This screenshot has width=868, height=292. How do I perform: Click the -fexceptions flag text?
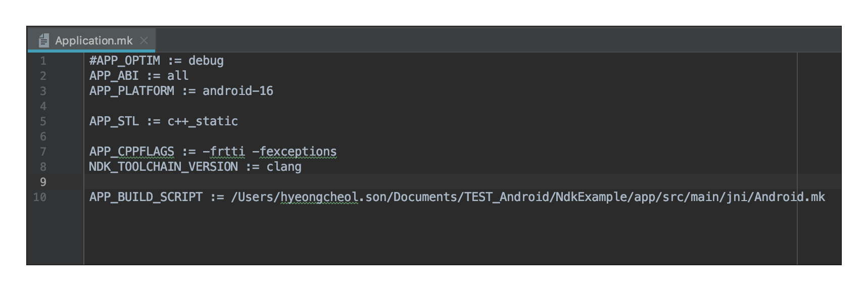(x=294, y=152)
